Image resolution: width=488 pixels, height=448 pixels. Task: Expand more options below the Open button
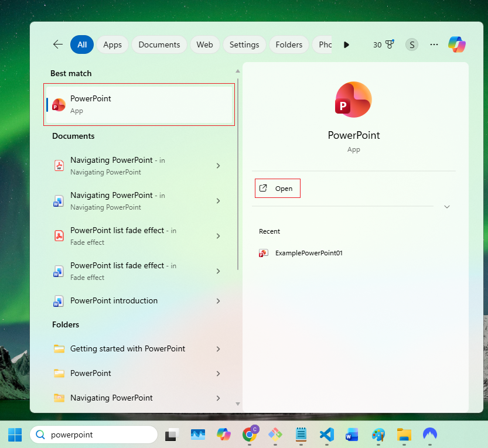click(x=447, y=207)
